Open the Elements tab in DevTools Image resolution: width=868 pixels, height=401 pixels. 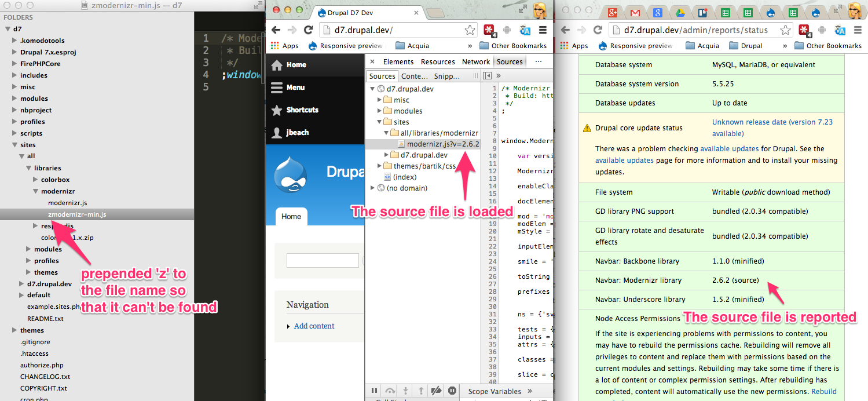[398, 61]
